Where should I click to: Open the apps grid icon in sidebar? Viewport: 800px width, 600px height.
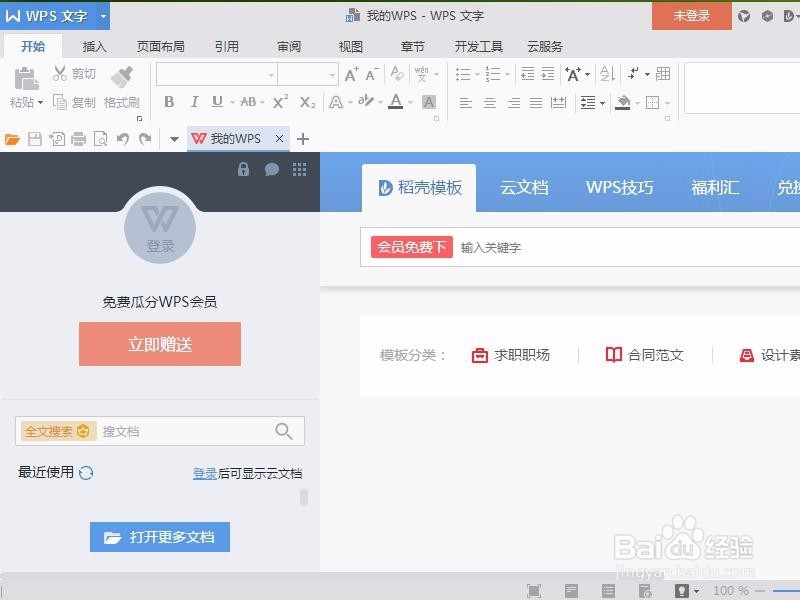pos(297,170)
